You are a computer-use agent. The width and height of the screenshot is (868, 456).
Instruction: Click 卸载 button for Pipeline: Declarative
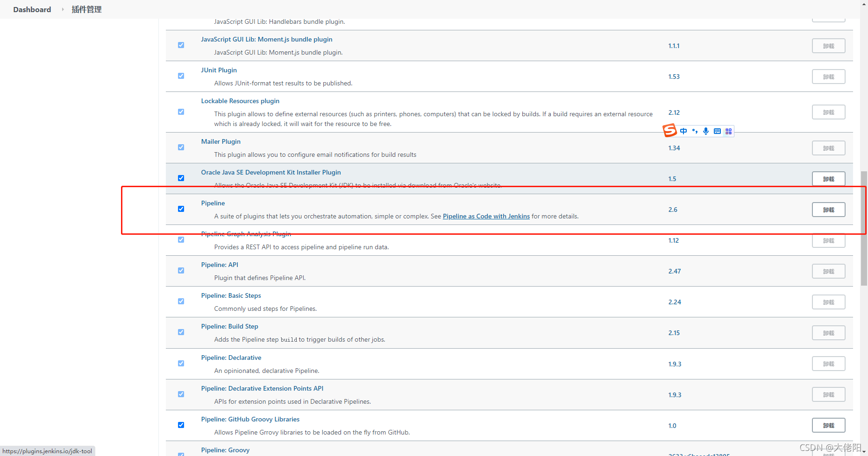829,364
